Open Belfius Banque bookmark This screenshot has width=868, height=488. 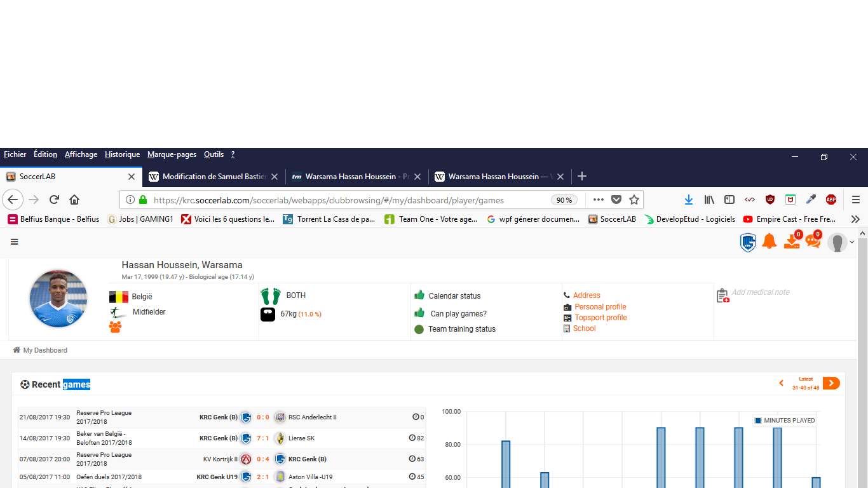[53, 219]
